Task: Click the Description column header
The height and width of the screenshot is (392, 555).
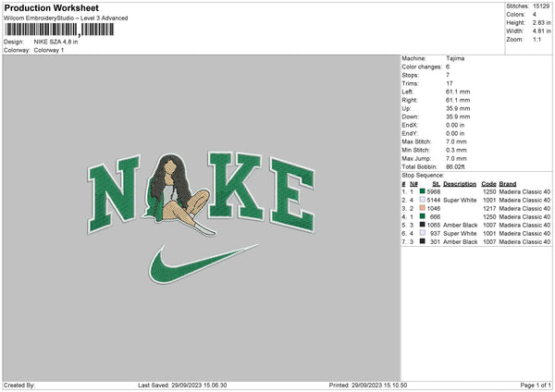Action: 460,184
